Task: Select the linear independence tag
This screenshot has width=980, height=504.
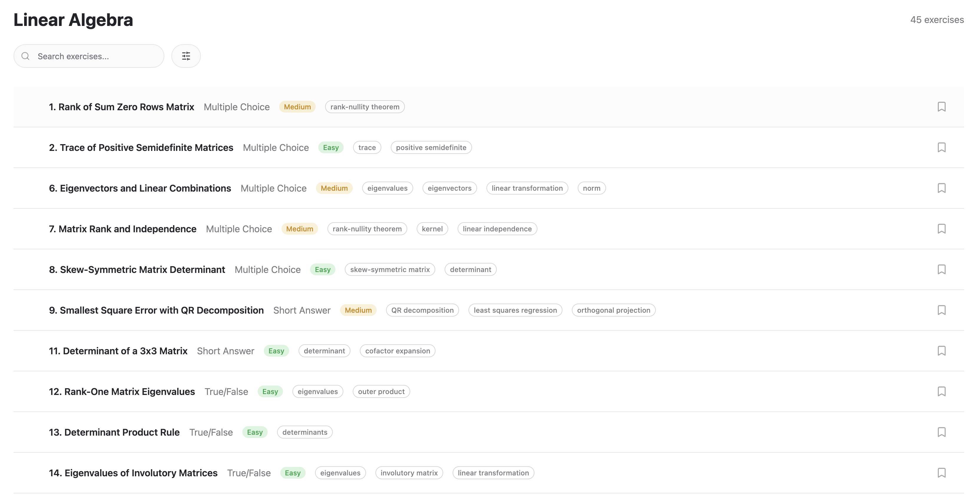Action: tap(497, 229)
